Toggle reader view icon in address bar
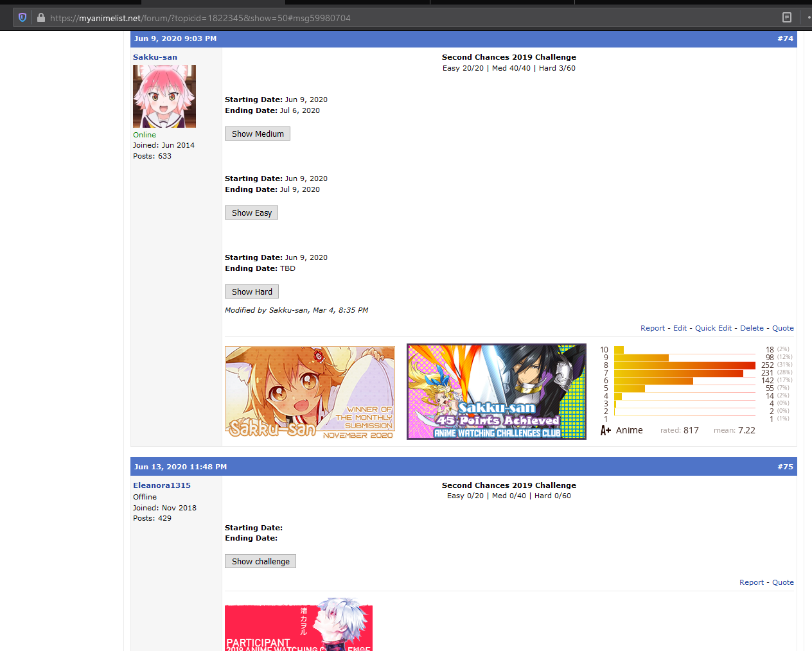This screenshot has height=651, width=812. (787, 18)
